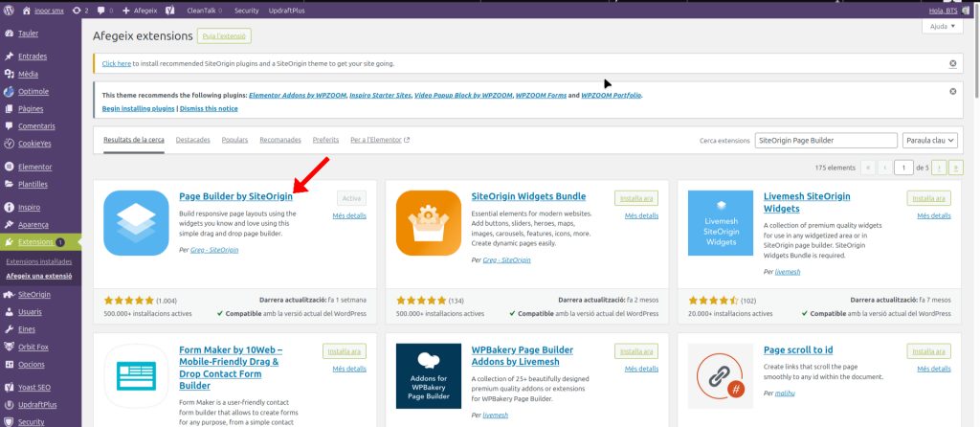Open the Paraula clau search type dropdown
The image size is (980, 427).
929,140
